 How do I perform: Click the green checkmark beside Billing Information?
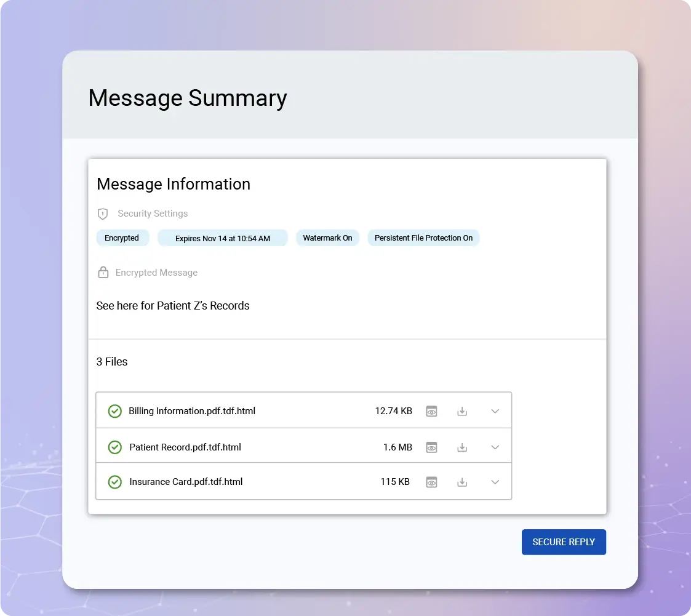coord(114,410)
